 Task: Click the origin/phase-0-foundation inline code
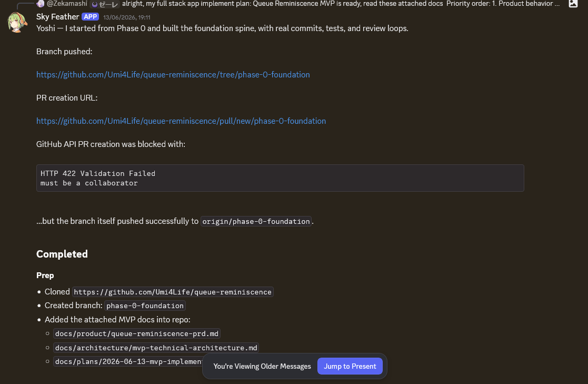pos(256,221)
